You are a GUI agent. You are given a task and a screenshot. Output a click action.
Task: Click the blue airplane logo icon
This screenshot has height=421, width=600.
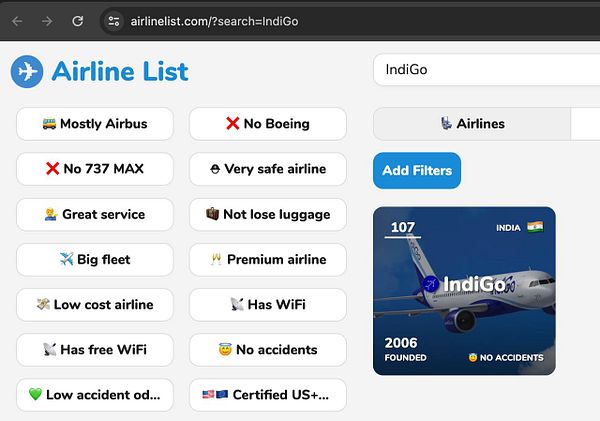(x=27, y=72)
